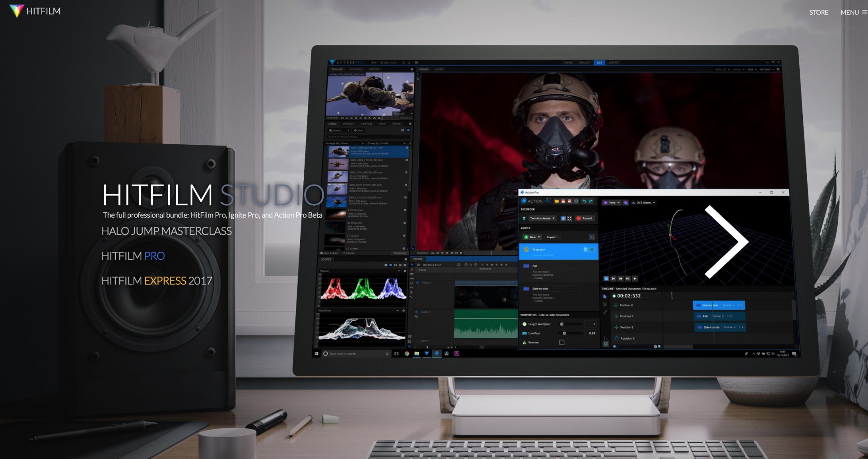Mute the Audio 1 track
Screen dimensions: 868x459
pyautogui.click(x=417, y=312)
